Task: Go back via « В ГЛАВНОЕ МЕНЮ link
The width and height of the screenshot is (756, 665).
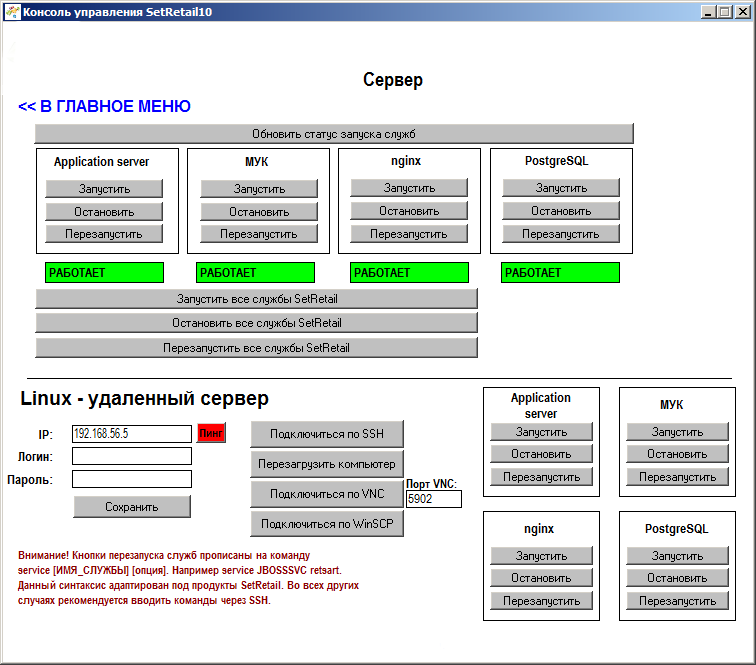Action: [x=104, y=106]
